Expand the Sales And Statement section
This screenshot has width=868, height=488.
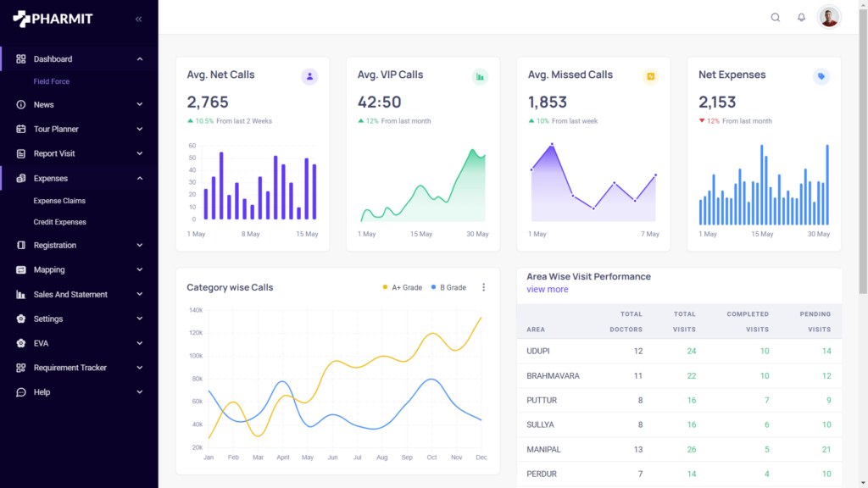pyautogui.click(x=79, y=295)
